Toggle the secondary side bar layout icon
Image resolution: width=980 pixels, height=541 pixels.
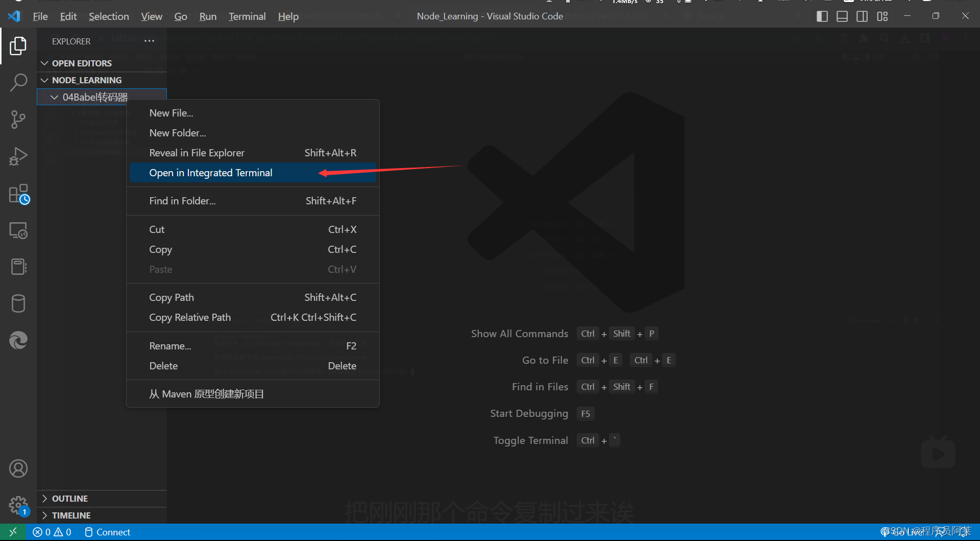pyautogui.click(x=862, y=16)
